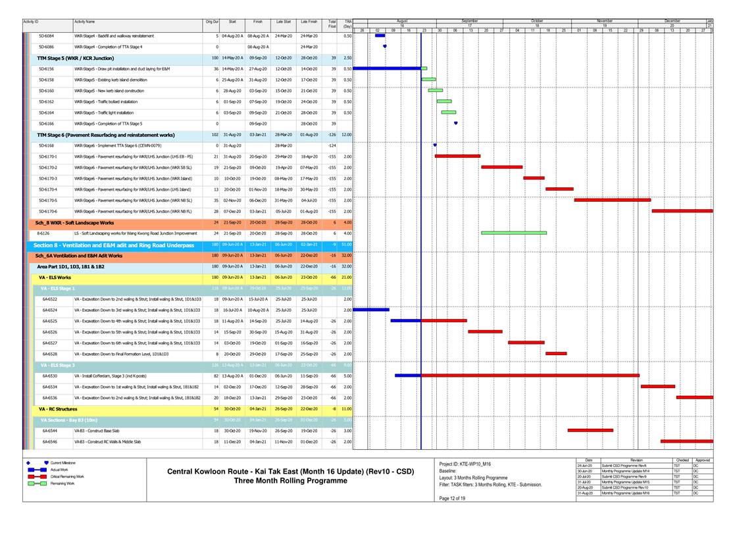Select the red Gantt bar for SD-6170-1
Image resolution: width=756 pixels, height=534 pixels.
pyautogui.click(x=457, y=157)
